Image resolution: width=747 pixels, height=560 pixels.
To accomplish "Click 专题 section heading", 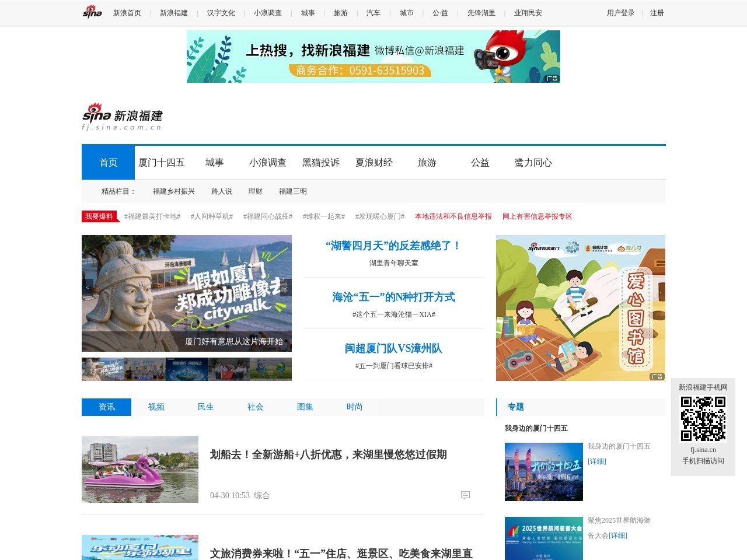I will click(515, 407).
